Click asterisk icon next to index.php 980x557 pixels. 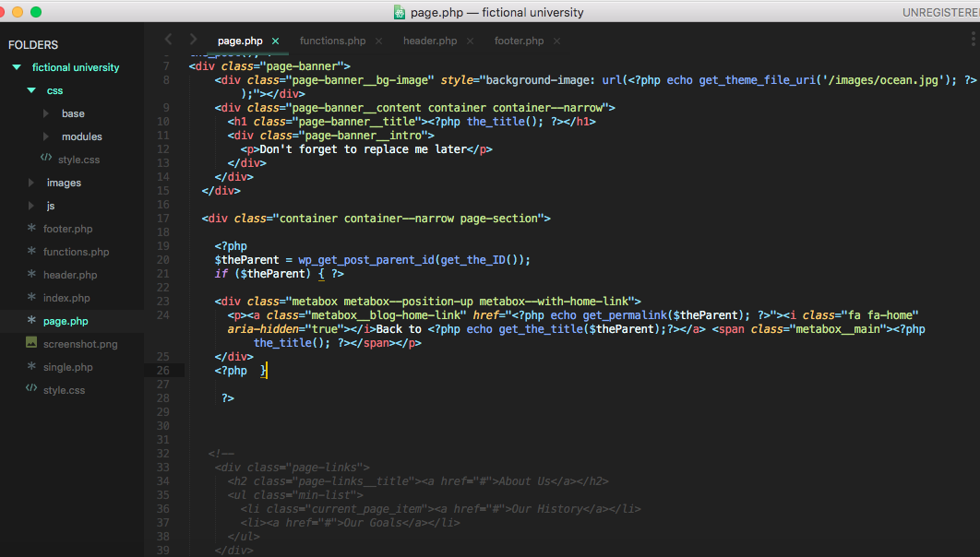[31, 297]
